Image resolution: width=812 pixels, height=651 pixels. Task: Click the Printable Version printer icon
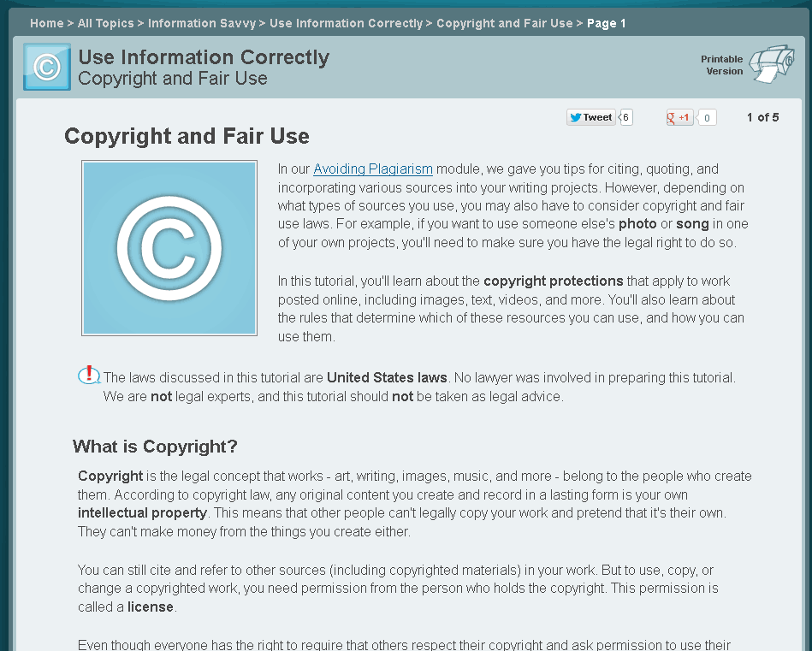pos(773,65)
